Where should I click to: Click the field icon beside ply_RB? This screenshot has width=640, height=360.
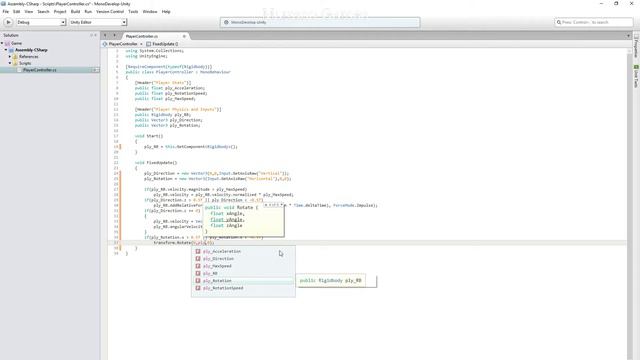pyautogui.click(x=198, y=273)
